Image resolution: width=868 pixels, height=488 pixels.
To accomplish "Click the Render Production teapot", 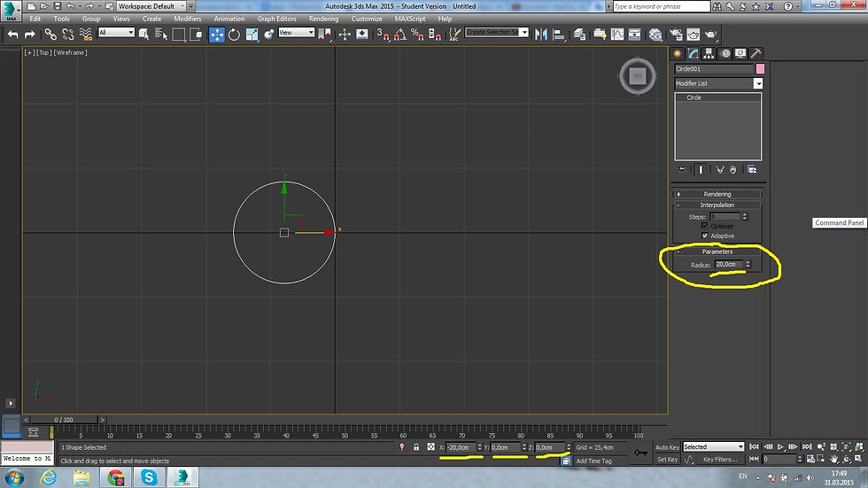I will point(710,35).
